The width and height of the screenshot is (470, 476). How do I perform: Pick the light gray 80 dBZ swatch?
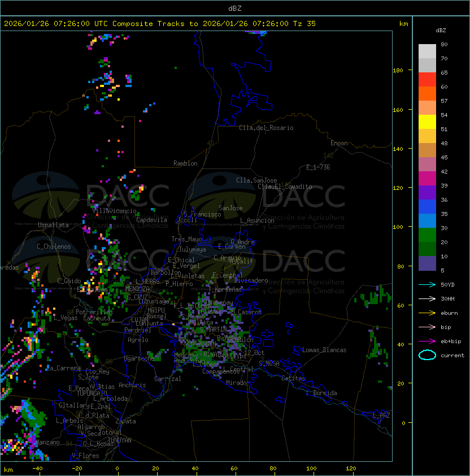pos(427,51)
